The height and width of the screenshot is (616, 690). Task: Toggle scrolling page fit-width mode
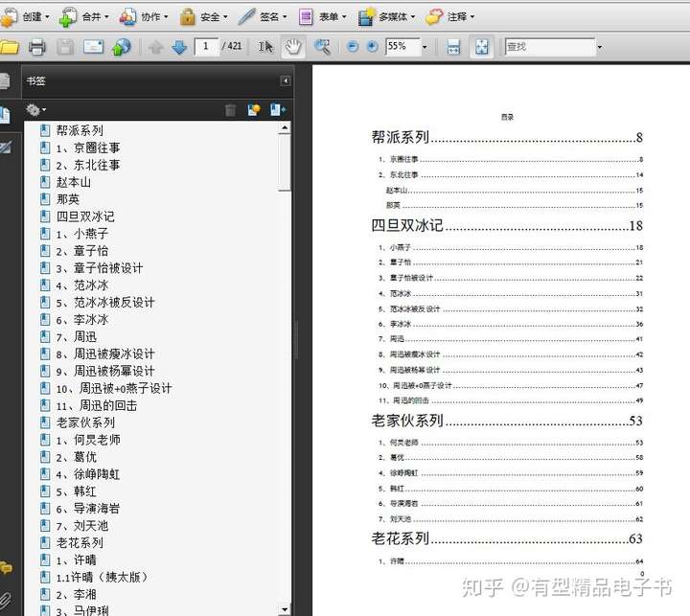pos(453,46)
